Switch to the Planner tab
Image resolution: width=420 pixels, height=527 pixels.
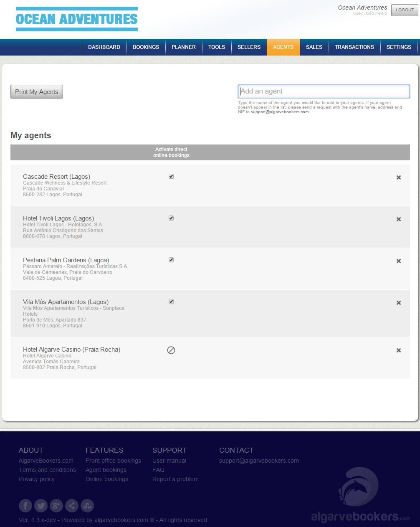click(184, 47)
